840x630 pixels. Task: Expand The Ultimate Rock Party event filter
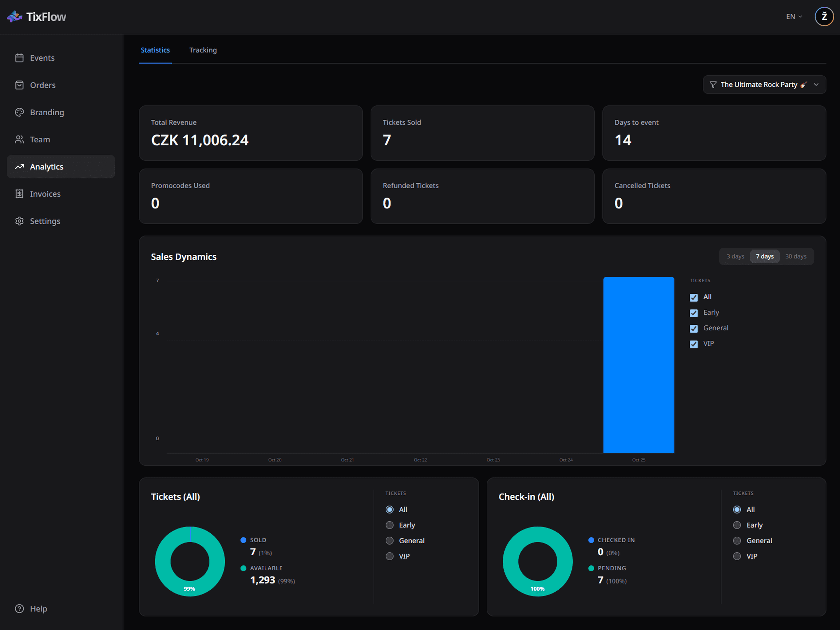pyautogui.click(x=764, y=85)
